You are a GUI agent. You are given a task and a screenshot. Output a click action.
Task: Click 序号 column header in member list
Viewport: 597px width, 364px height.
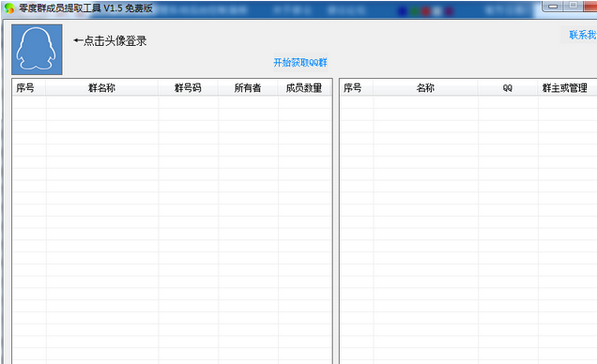pos(357,88)
